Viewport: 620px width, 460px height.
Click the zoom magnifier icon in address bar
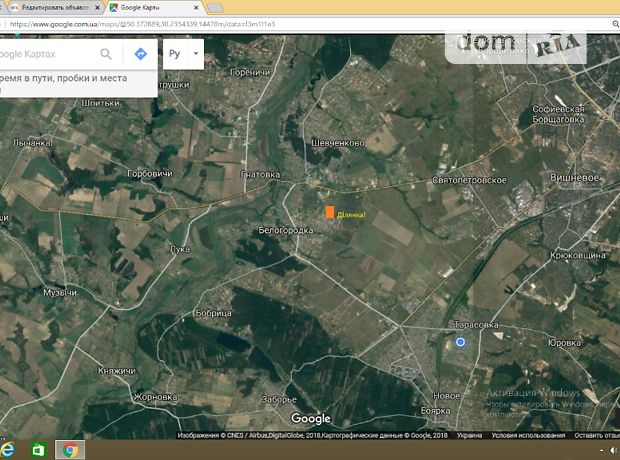tap(616, 24)
